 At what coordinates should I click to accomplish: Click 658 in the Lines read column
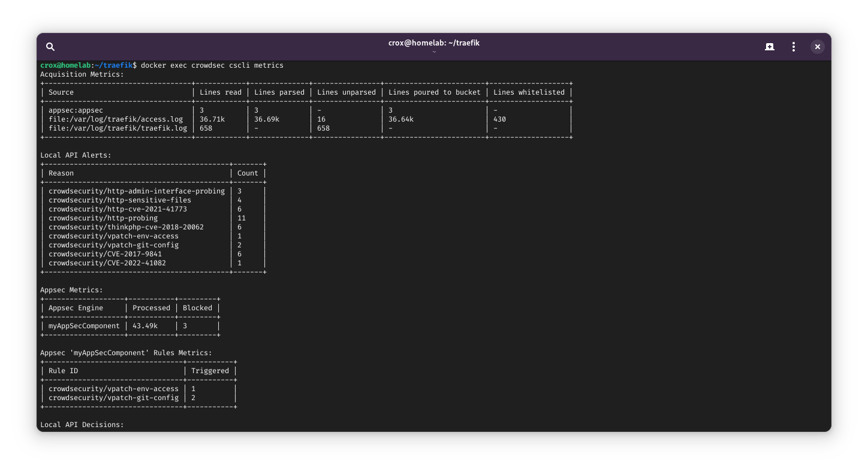click(206, 128)
